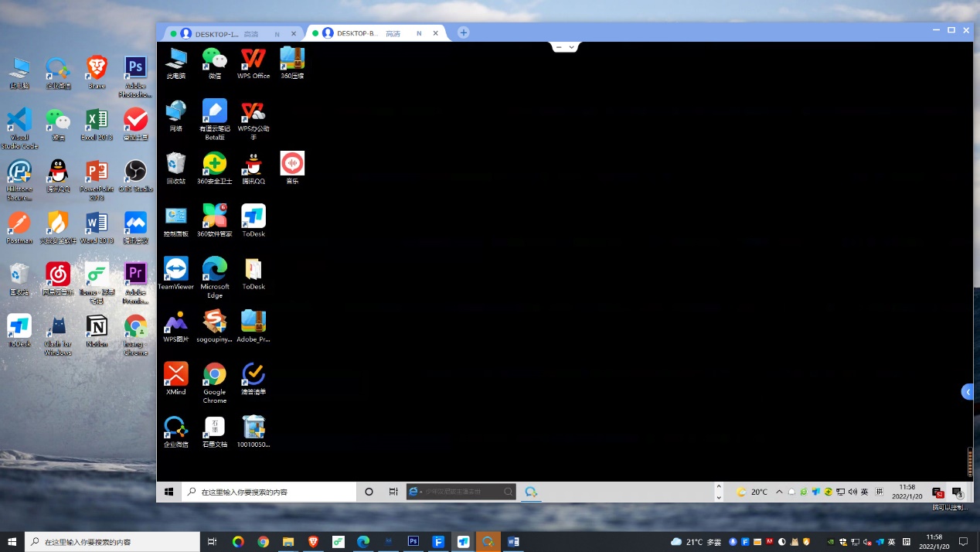Viewport: 980px width, 552px height.
Task: Open WPS图片 on remote desktop
Action: coord(176,326)
